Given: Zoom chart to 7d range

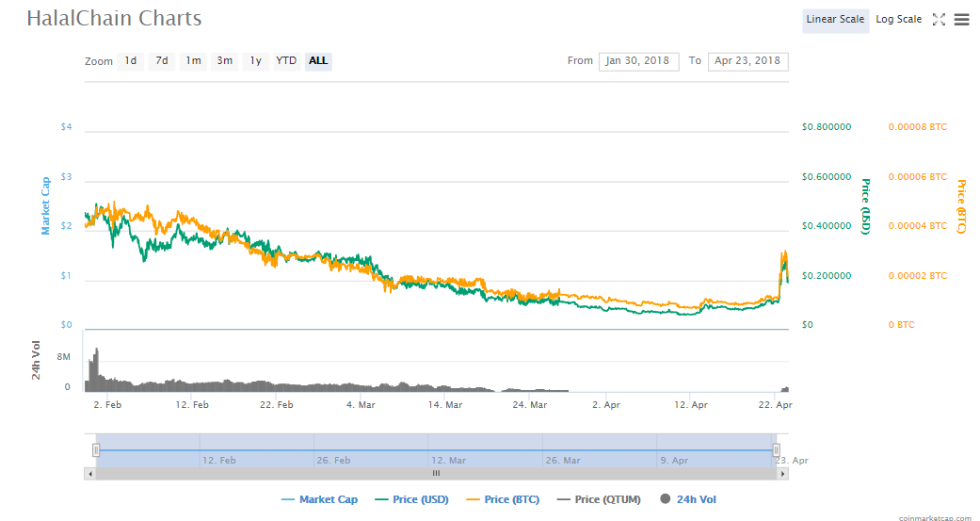Looking at the screenshot, I should (x=162, y=61).
